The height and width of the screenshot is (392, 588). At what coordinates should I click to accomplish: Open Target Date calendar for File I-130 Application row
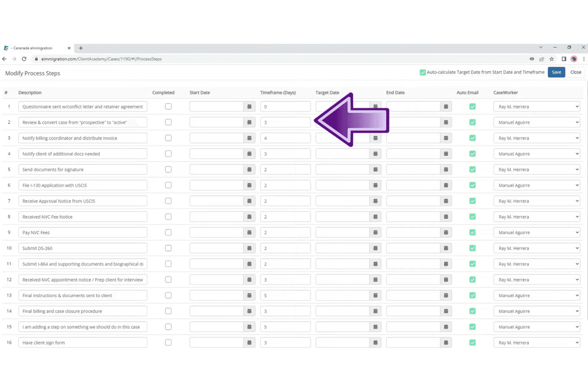(375, 185)
